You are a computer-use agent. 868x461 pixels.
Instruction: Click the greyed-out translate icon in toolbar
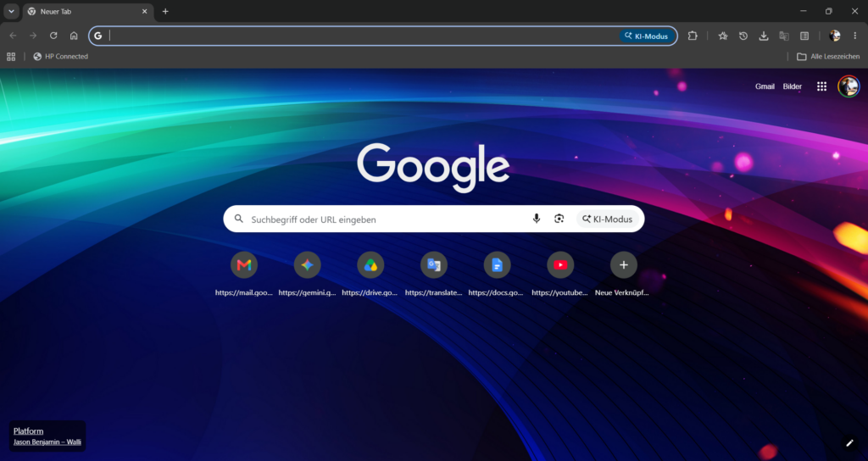(x=784, y=36)
